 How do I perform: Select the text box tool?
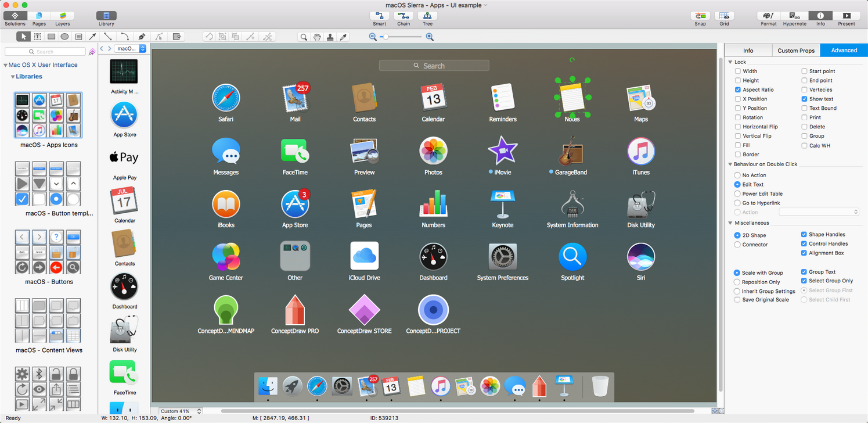pos(37,37)
